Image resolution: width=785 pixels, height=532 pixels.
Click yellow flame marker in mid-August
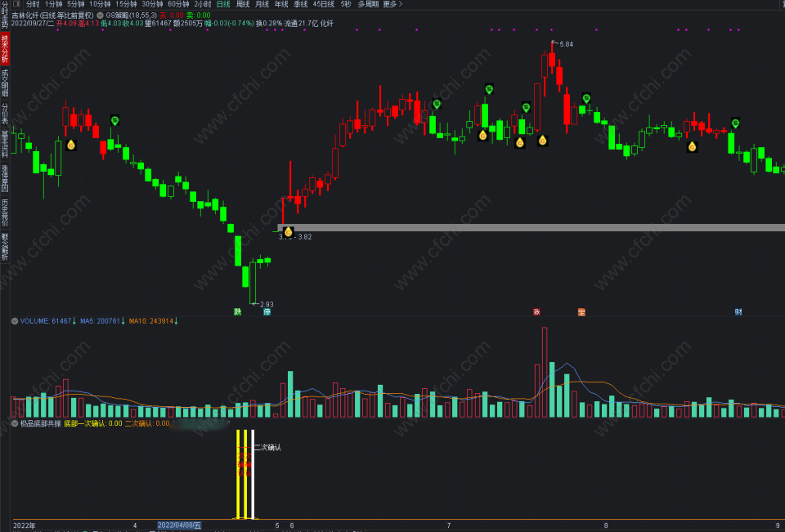tap(693, 146)
